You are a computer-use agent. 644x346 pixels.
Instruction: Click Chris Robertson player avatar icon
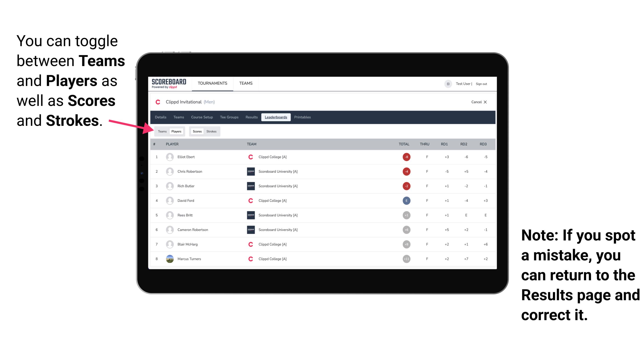(x=169, y=172)
